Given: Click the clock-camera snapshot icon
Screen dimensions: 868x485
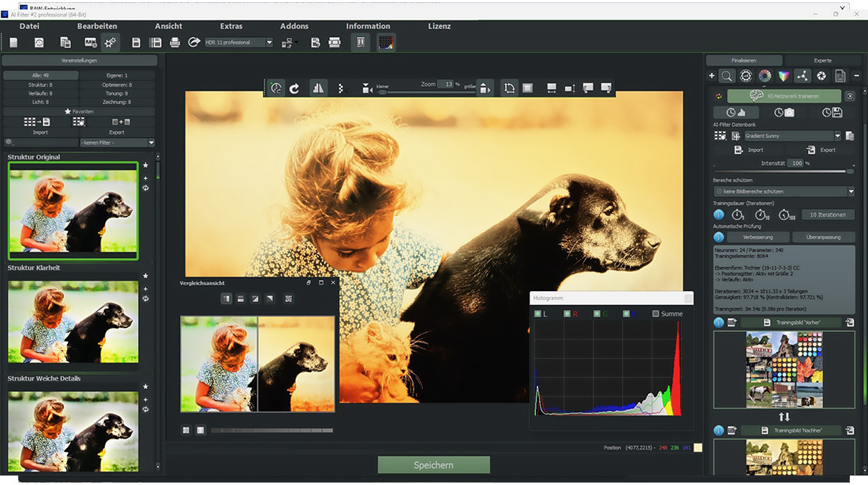Looking at the screenshot, I should (x=784, y=112).
